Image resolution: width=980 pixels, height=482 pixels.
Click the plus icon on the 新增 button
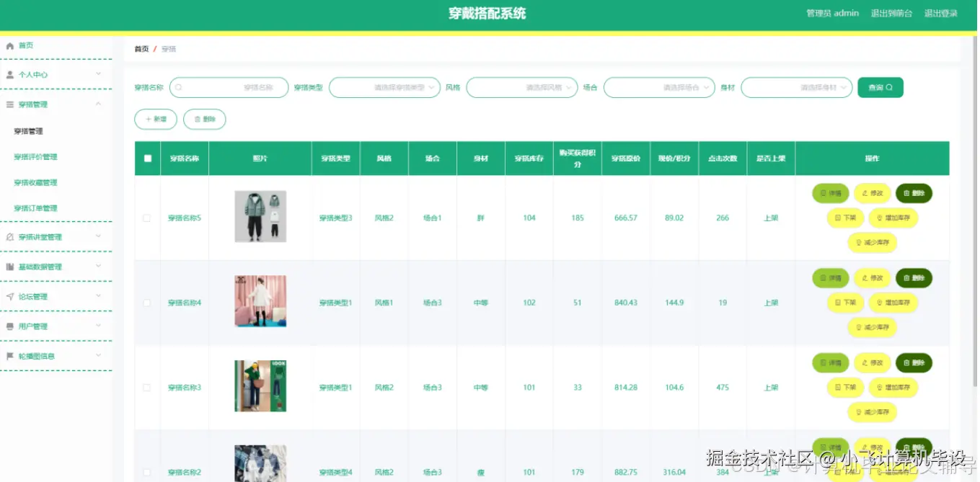[x=149, y=120]
